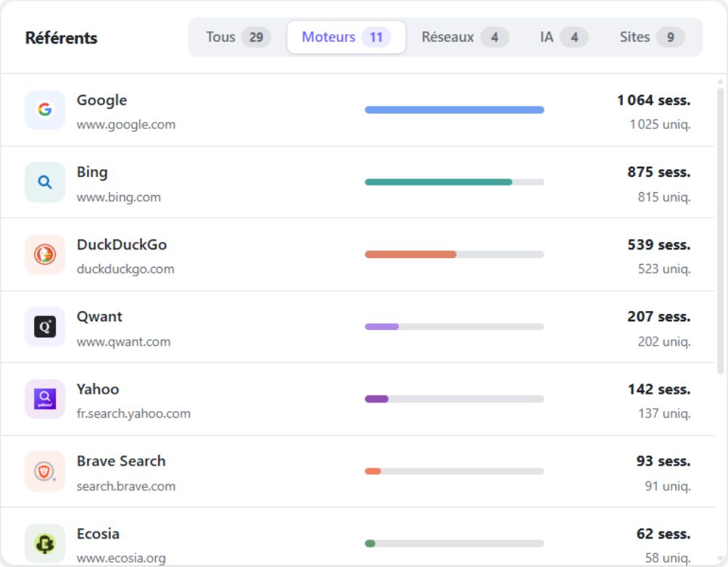Click the duckduckgo.com domain text
This screenshot has width=728, height=567.
(125, 269)
